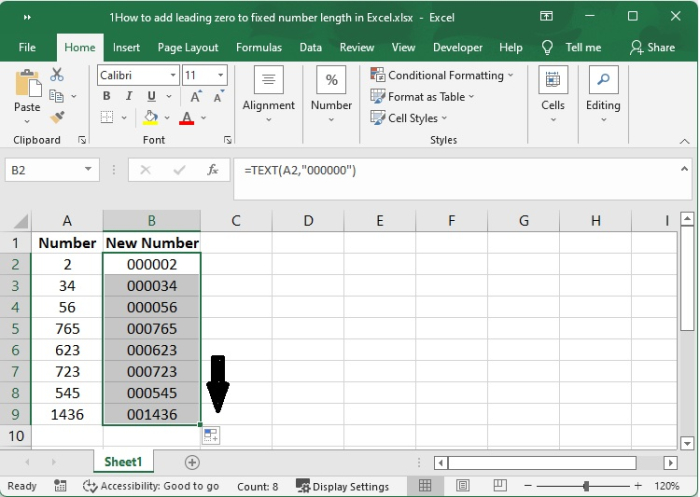Click the Format Painter brush icon
Screen dimensions: 700x497
tap(56, 118)
